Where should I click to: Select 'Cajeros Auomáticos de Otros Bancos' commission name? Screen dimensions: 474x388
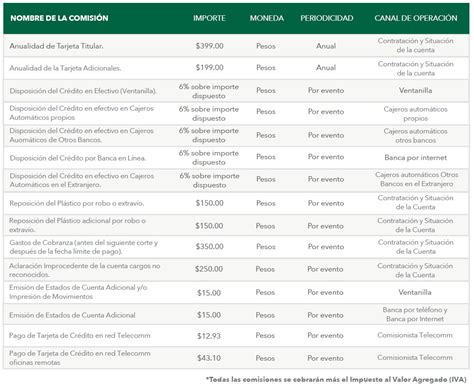click(x=81, y=135)
